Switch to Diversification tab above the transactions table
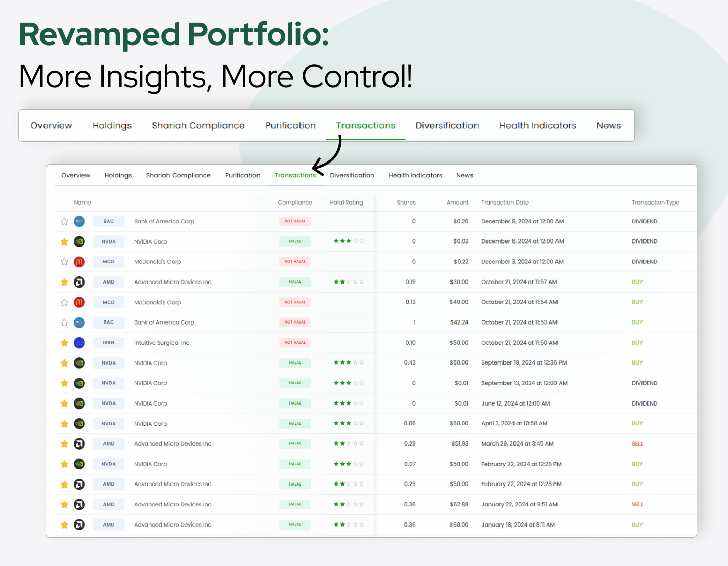 [x=352, y=175]
